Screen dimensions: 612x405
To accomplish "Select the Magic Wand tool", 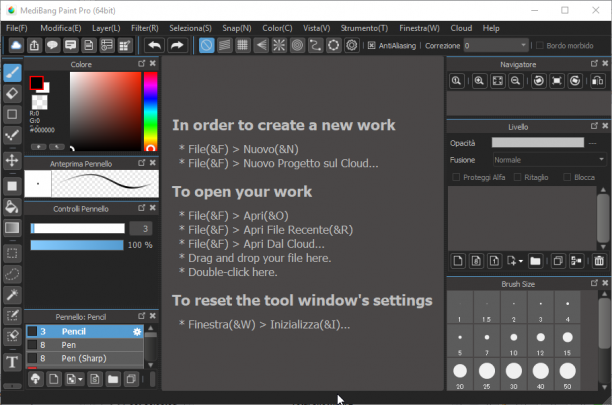I will click(12, 295).
